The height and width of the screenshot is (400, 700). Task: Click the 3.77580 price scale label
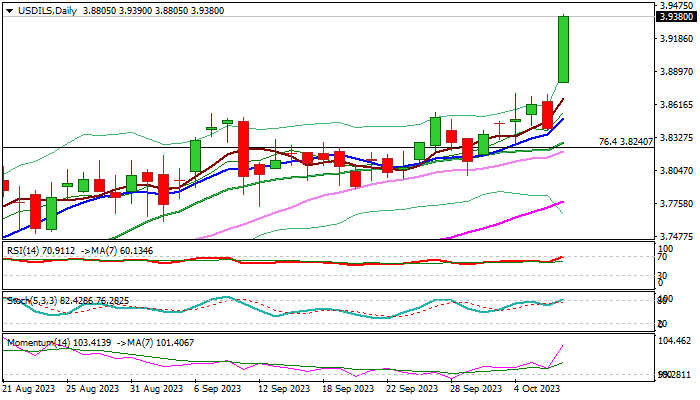click(677, 204)
